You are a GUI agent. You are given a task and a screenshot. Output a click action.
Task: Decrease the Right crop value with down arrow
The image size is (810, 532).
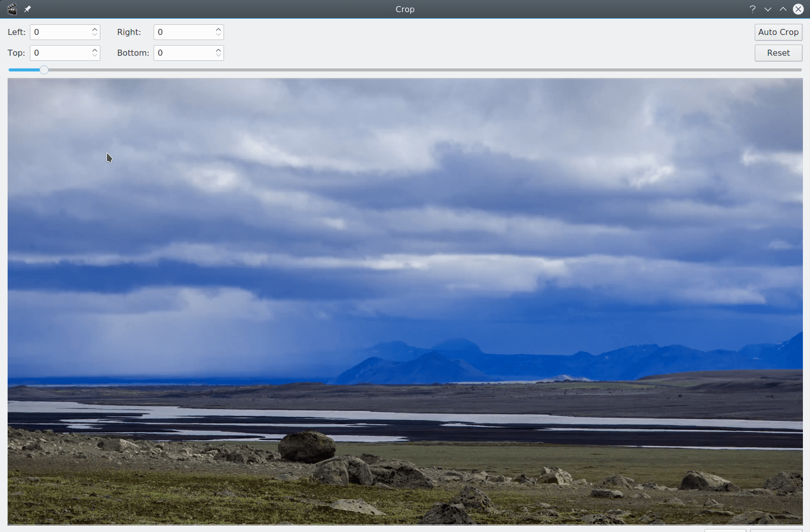(218, 35)
